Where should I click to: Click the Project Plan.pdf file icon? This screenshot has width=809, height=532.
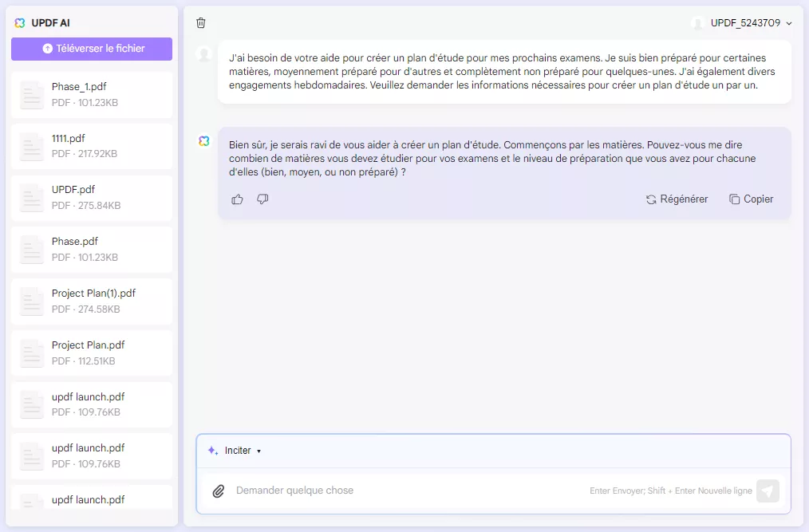click(x=31, y=353)
